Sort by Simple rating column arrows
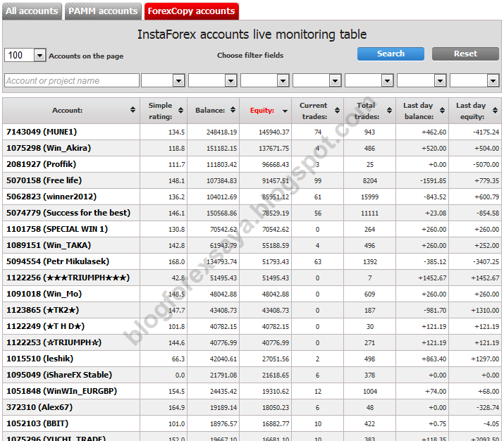The image size is (504, 441). [x=180, y=110]
